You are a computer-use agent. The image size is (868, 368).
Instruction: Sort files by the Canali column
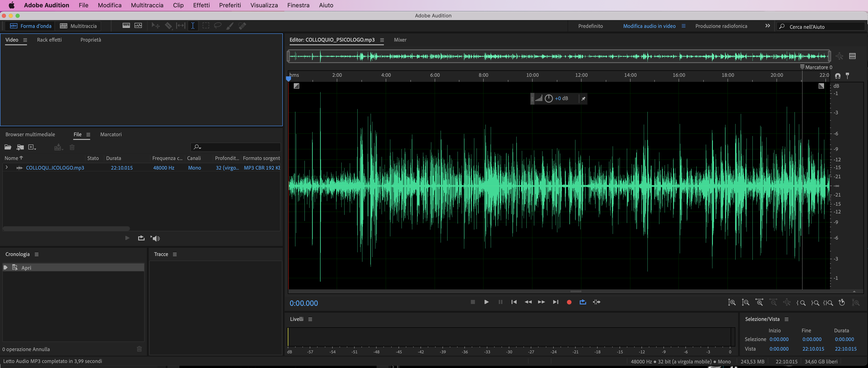point(194,158)
